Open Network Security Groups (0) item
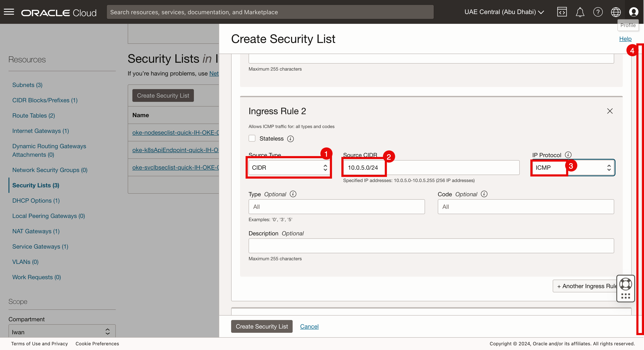The image size is (644, 350). tap(50, 170)
